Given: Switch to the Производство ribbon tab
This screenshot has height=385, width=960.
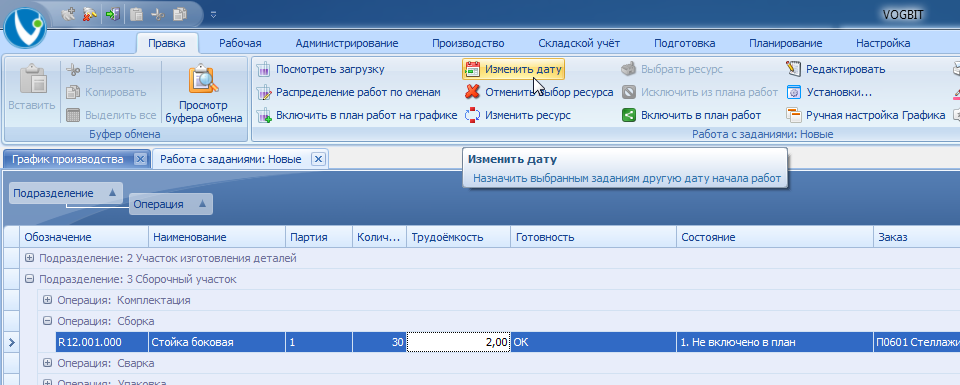Looking at the screenshot, I should (x=468, y=43).
